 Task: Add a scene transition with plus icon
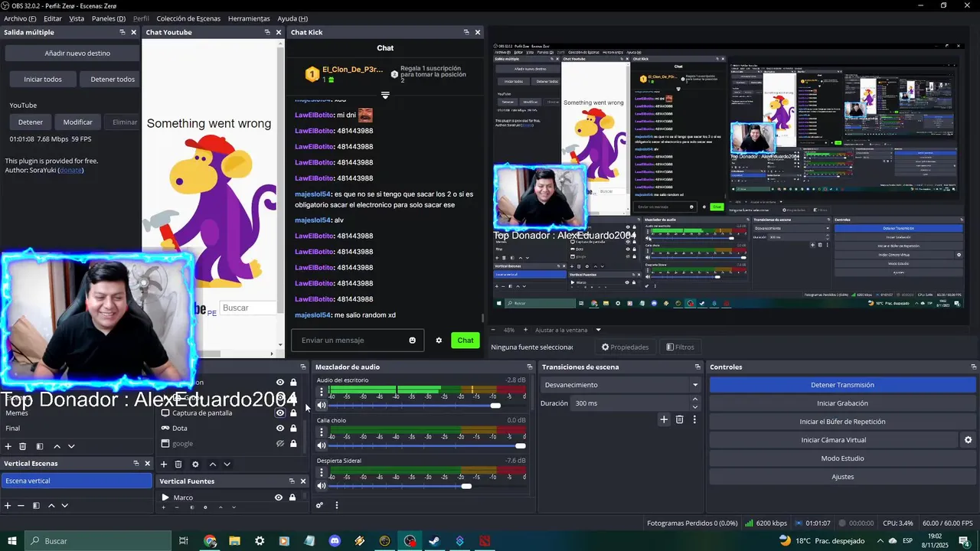point(664,419)
